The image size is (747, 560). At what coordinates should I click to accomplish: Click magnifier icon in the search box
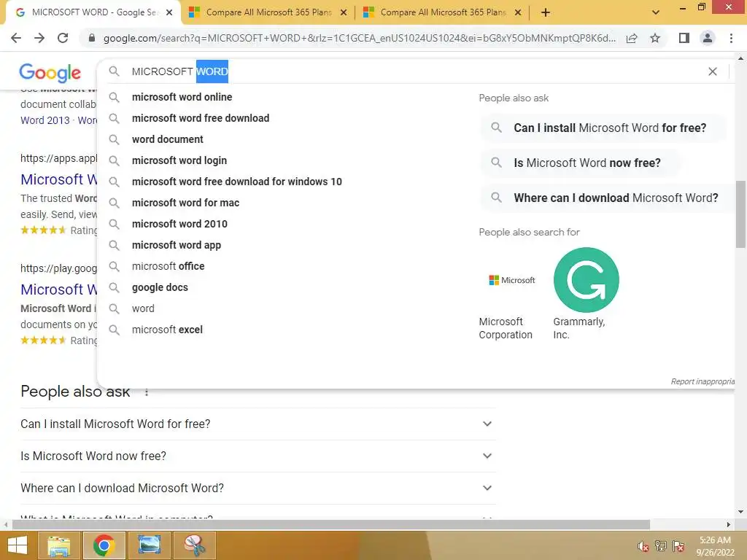click(115, 71)
